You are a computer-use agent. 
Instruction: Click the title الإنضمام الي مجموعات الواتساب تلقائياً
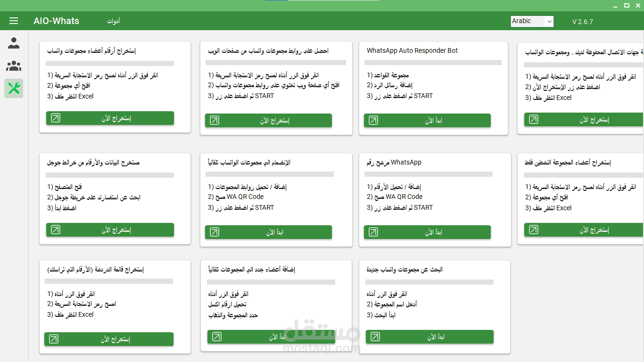[x=249, y=163]
